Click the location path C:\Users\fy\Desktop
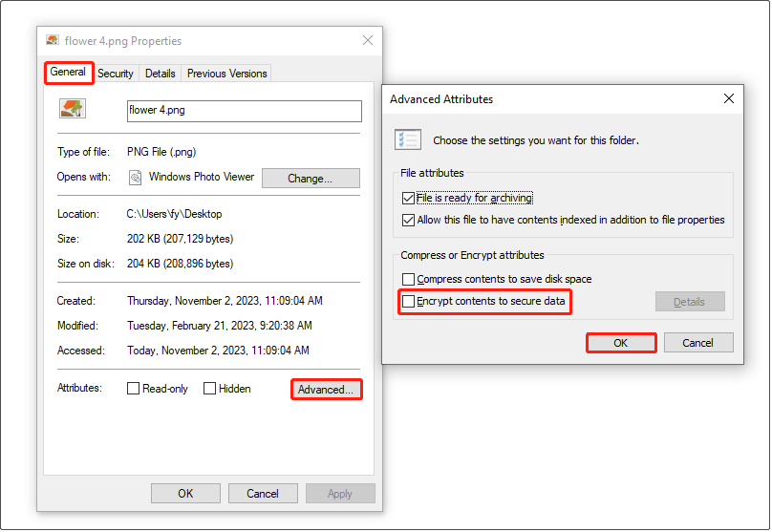This screenshot has width=772, height=532. point(174,214)
